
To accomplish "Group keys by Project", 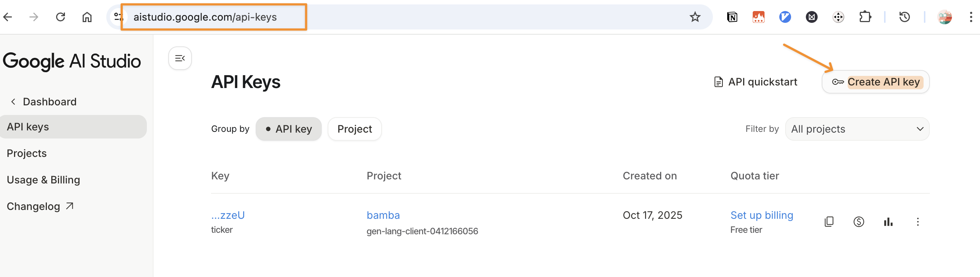I will pos(355,129).
